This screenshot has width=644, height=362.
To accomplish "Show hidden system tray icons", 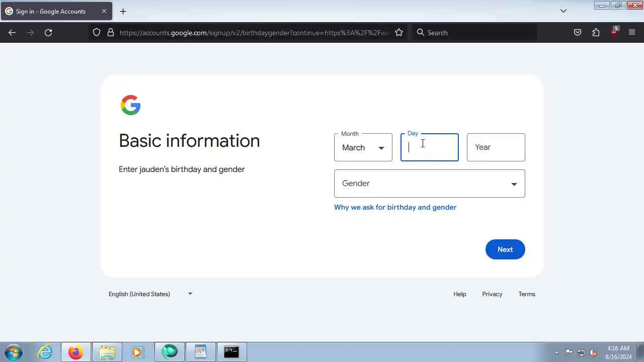I will click(x=556, y=352).
